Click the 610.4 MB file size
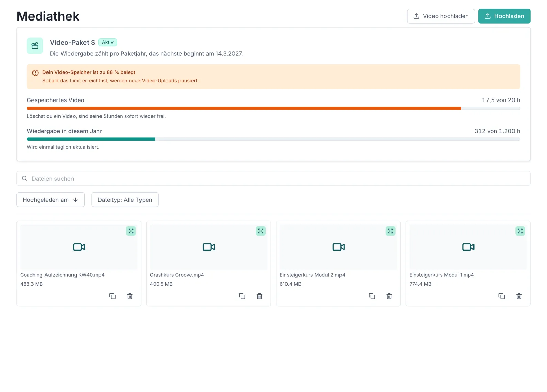 [291, 284]
